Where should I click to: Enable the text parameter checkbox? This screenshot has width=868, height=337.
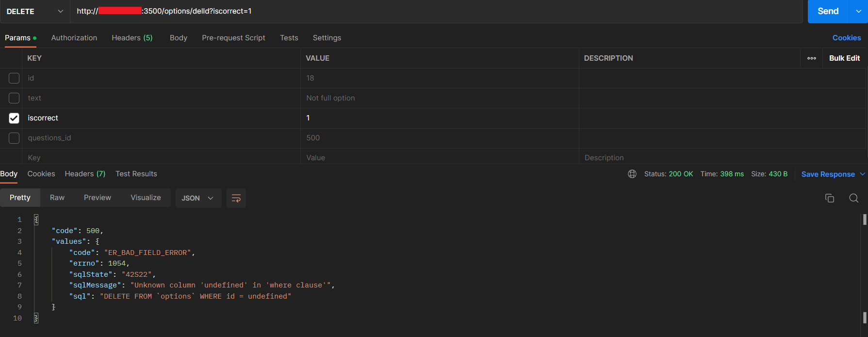[x=14, y=98]
